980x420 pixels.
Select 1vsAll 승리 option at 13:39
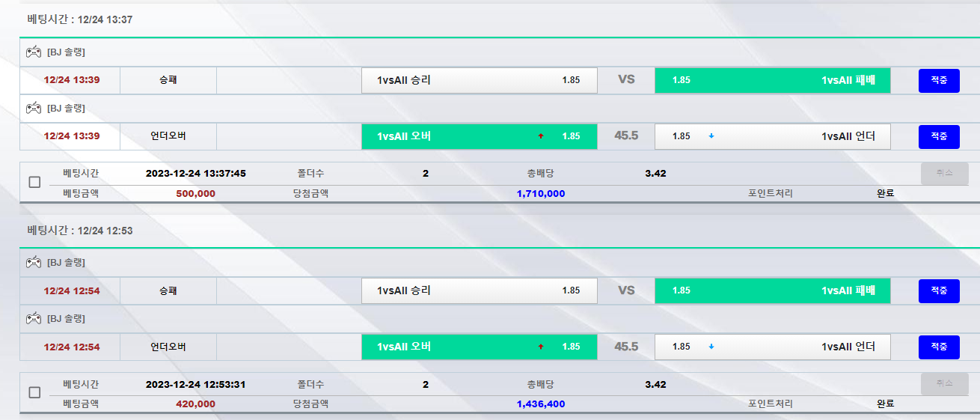pyautogui.click(x=479, y=80)
